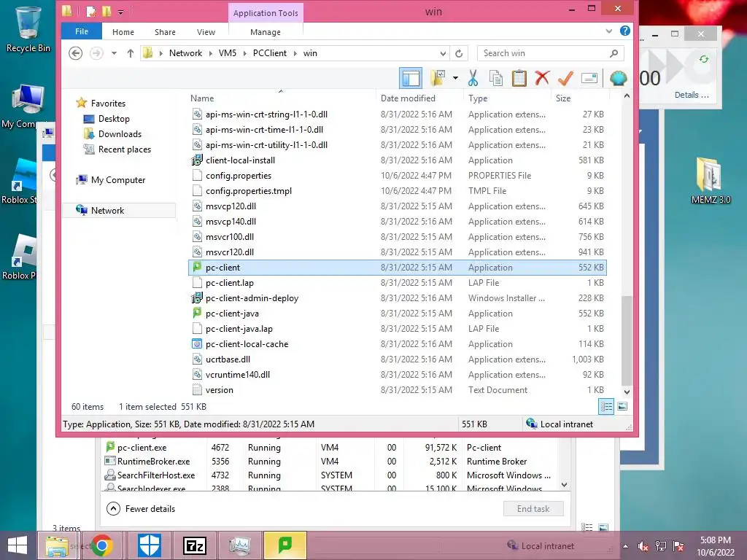Collapse Task Manager with Fewer details

pyautogui.click(x=141, y=508)
